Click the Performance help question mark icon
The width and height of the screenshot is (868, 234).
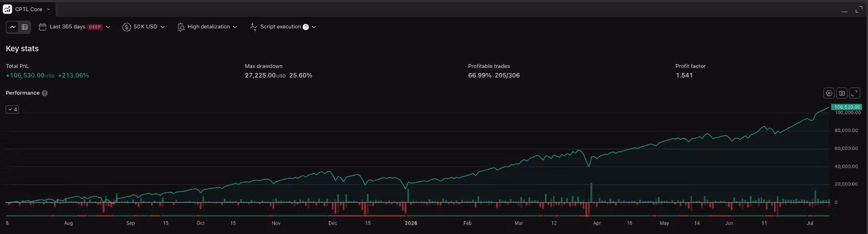click(x=45, y=93)
